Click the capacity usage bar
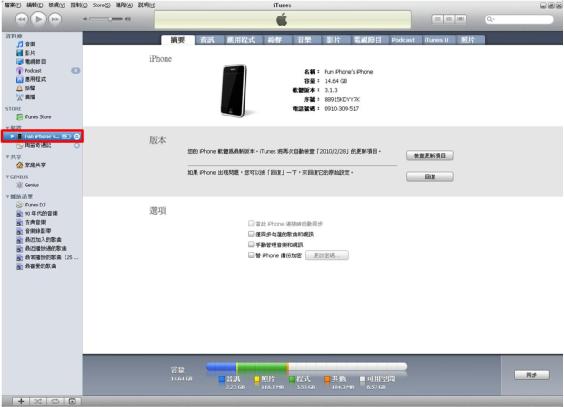This screenshot has height=407, width=564. 306,366
